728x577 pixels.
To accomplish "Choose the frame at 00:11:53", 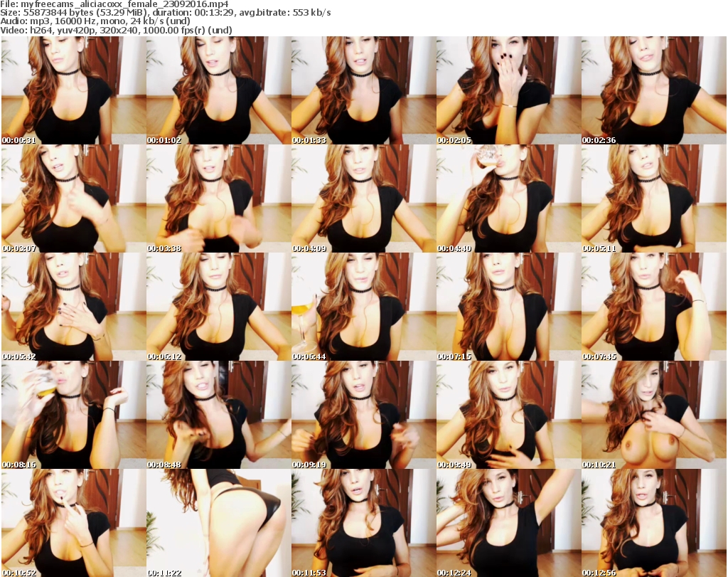I will pyautogui.click(x=363, y=523).
